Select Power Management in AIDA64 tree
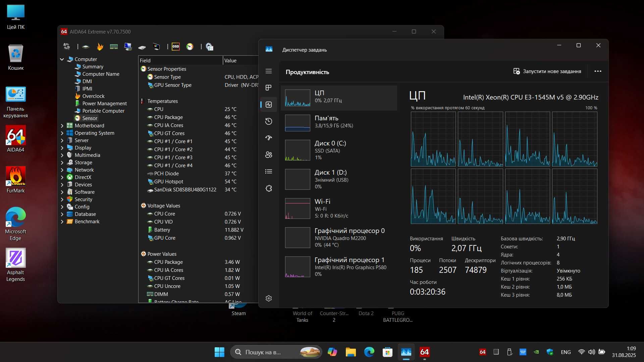Image resolution: width=644 pixels, height=362 pixels. pyautogui.click(x=104, y=104)
